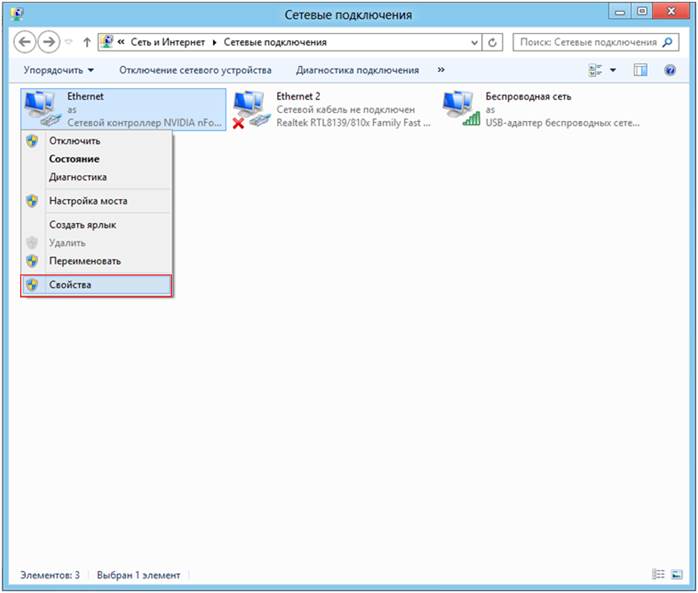Show hidden breadcrumb levels chevron
This screenshot has height=593, width=698.
(121, 42)
